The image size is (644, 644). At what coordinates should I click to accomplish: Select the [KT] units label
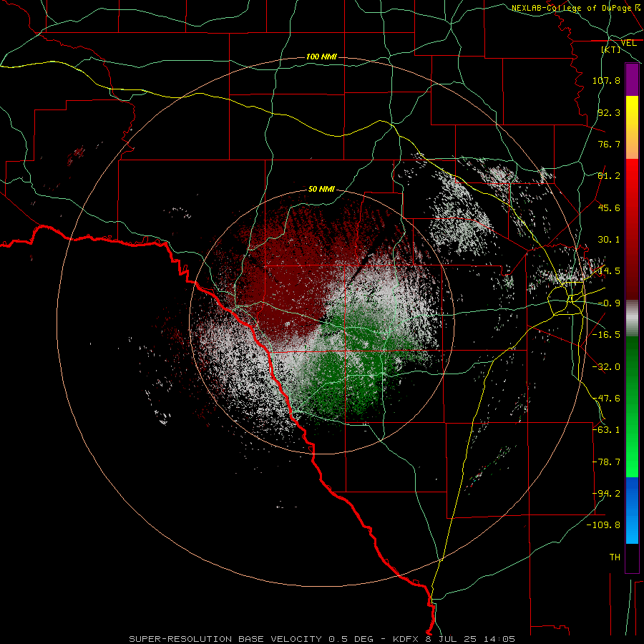(611, 49)
